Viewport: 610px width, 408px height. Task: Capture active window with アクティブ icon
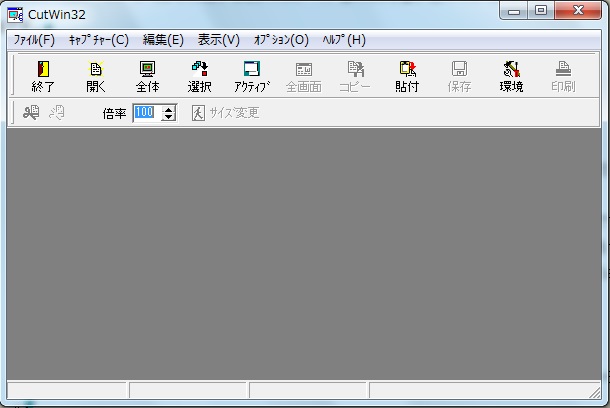click(x=252, y=76)
